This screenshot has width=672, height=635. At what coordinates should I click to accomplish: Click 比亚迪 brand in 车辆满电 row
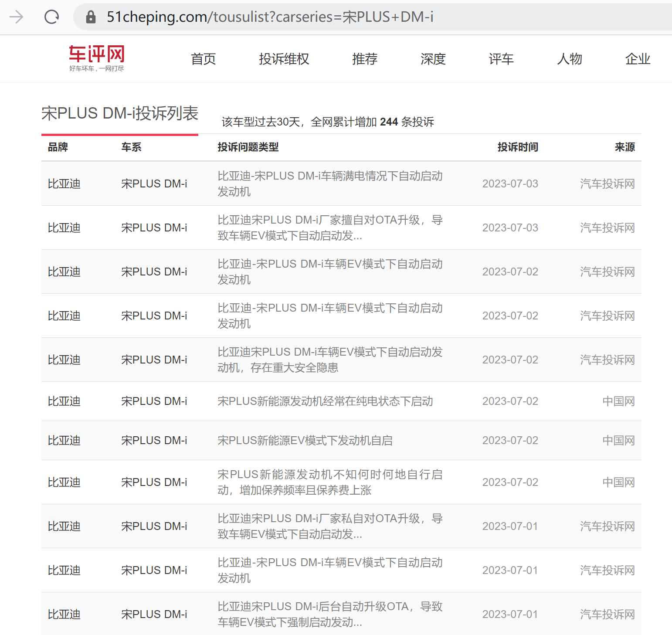[x=64, y=184]
